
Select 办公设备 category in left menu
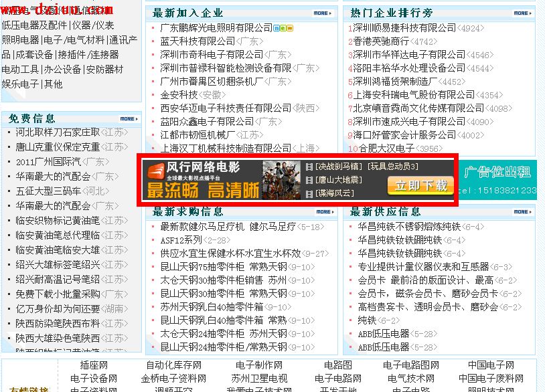(62, 70)
